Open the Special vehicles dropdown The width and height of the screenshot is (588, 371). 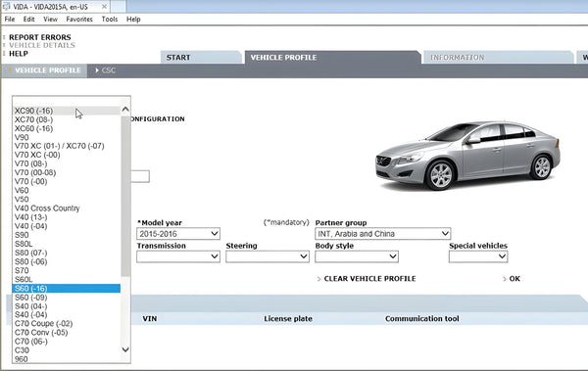point(478,256)
